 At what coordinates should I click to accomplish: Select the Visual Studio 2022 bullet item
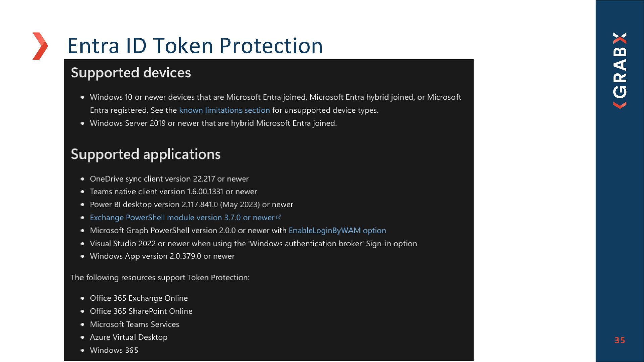[x=253, y=244]
